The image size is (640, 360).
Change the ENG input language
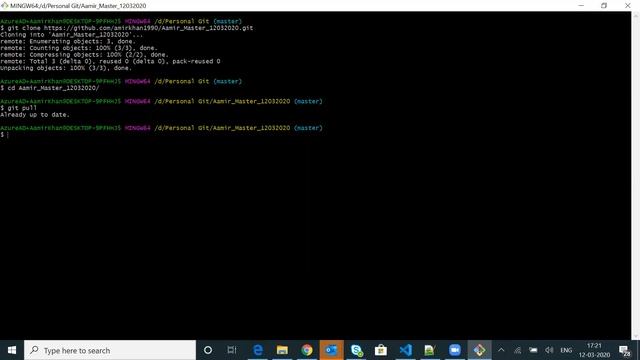[566, 350]
